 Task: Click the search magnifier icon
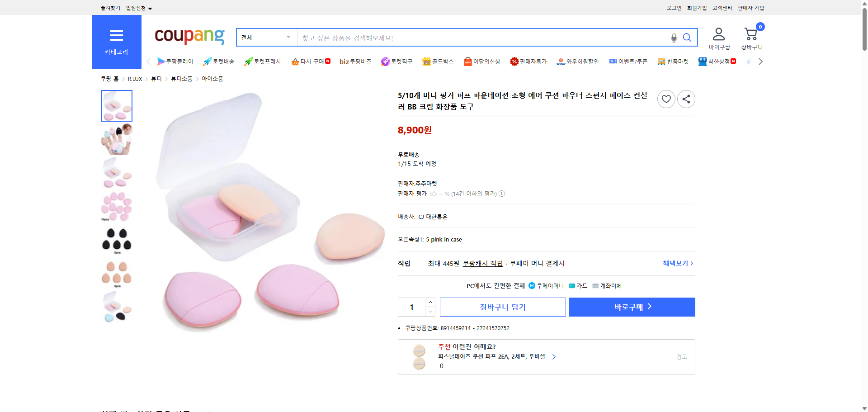click(x=687, y=38)
